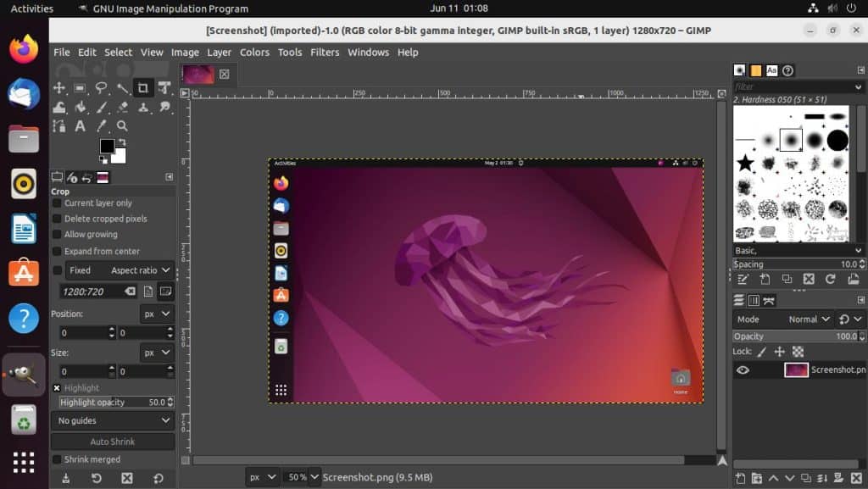Adjust the layer Opacity slider
The height and width of the screenshot is (489, 868).
(x=798, y=336)
